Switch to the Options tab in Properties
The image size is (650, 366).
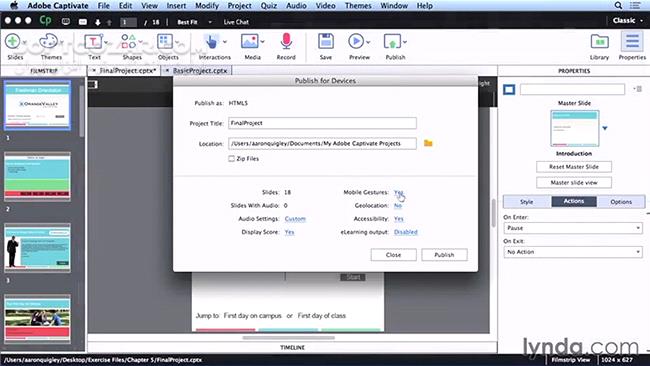tap(621, 201)
